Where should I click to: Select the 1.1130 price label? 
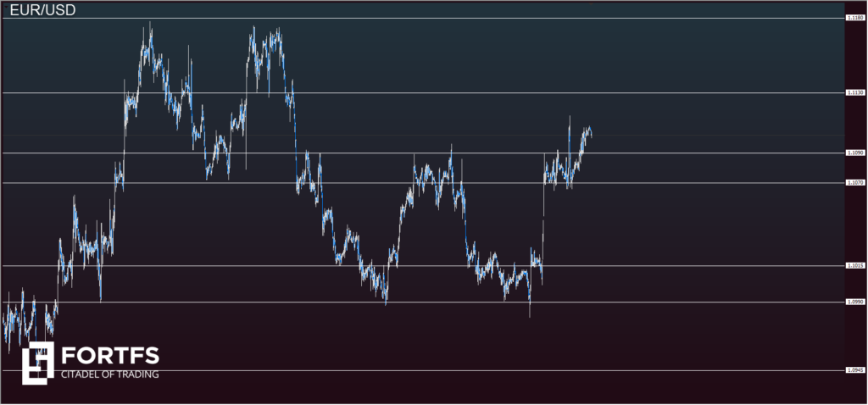coord(854,92)
